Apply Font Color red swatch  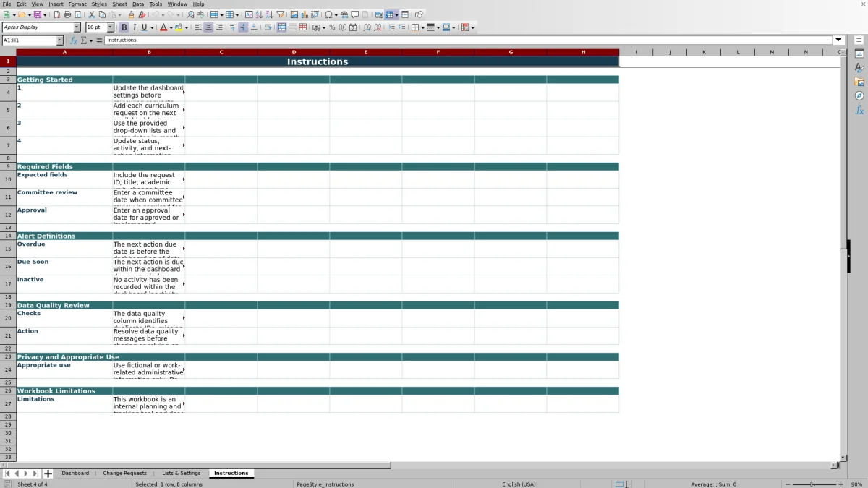click(163, 27)
